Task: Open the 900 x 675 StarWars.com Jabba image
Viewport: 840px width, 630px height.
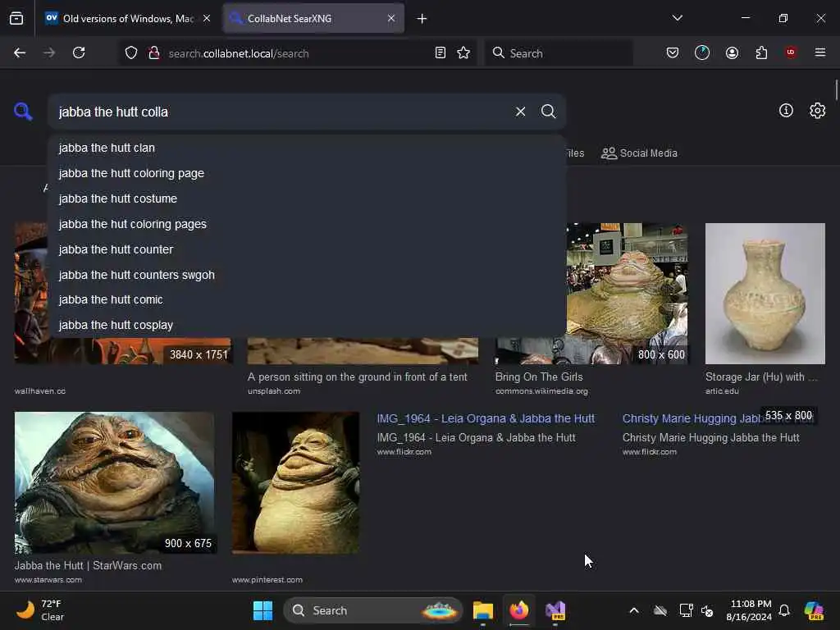Action: pos(114,482)
